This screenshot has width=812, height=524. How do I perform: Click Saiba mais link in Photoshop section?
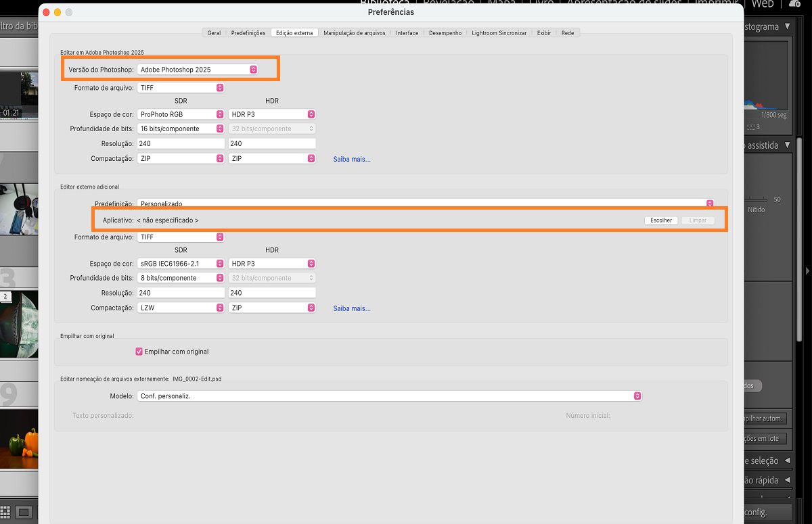click(352, 160)
